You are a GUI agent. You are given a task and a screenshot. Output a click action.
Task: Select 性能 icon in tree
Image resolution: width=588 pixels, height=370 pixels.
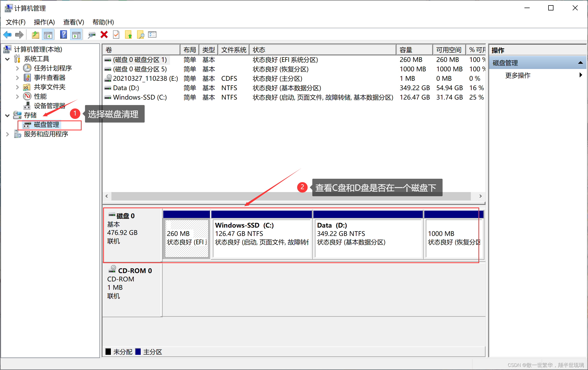tap(27, 96)
